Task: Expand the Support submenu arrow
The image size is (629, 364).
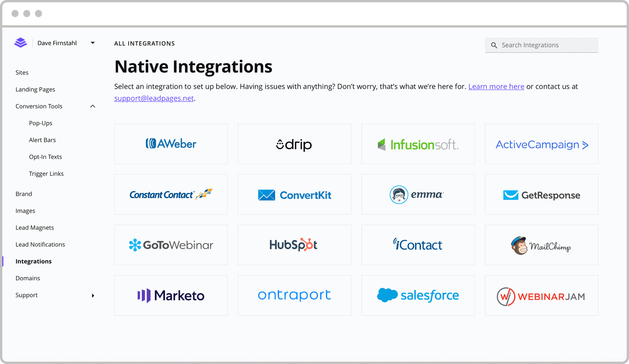Action: [x=93, y=296]
